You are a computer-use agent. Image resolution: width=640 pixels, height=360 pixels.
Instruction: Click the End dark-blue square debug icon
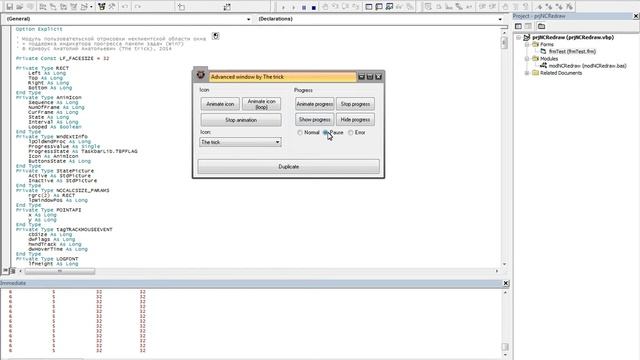[313, 7]
